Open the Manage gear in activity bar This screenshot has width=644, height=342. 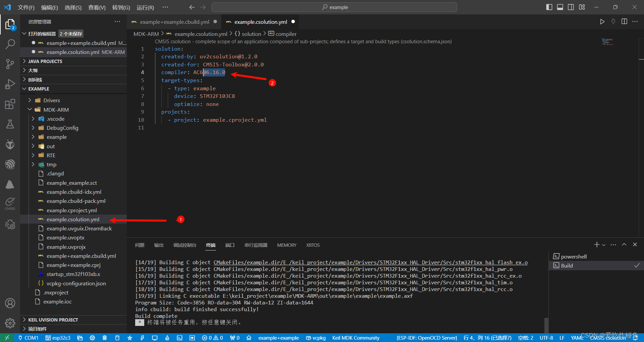10,323
